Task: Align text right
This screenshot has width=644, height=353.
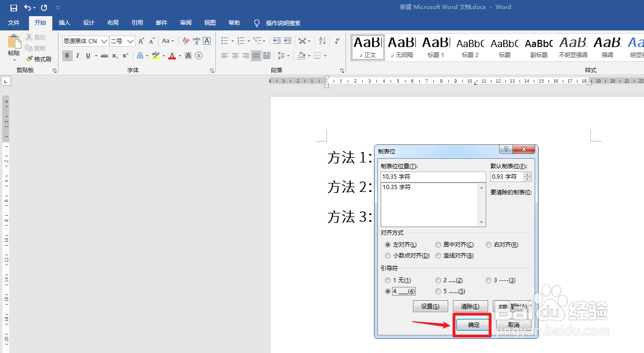Action: [246, 56]
